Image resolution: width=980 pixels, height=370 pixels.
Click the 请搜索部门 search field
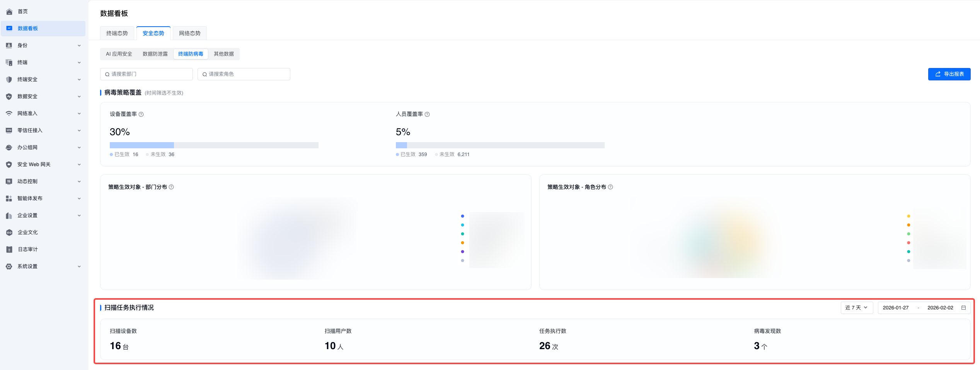pos(147,74)
